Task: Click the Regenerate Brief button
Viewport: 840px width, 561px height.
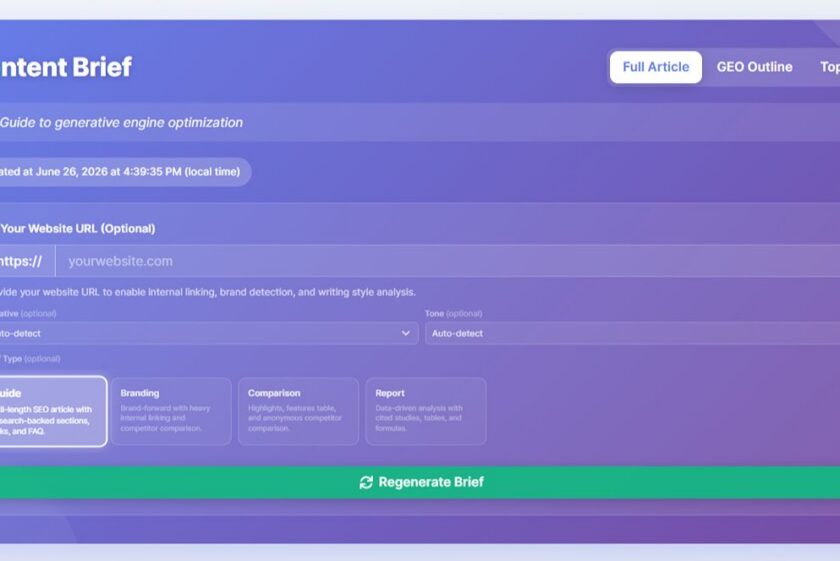Action: [x=420, y=482]
